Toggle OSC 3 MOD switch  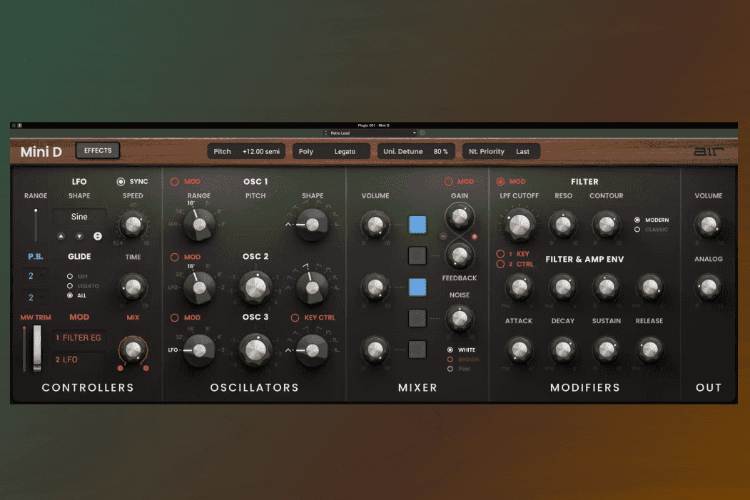[x=175, y=318]
